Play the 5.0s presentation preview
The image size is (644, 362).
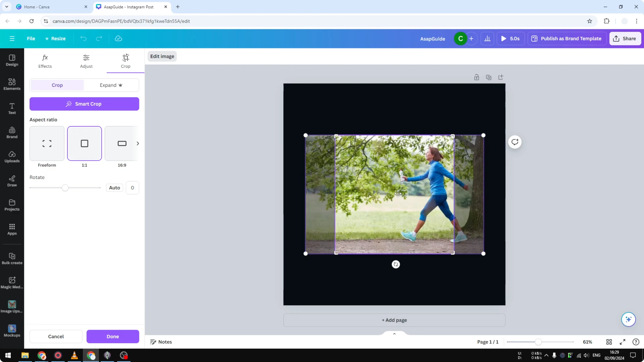[510, 38]
